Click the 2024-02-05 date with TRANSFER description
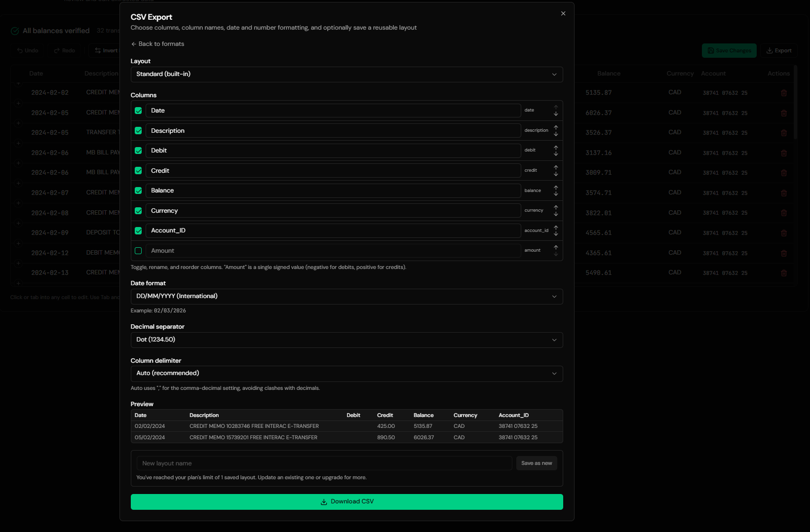810x532 pixels. 50,133
